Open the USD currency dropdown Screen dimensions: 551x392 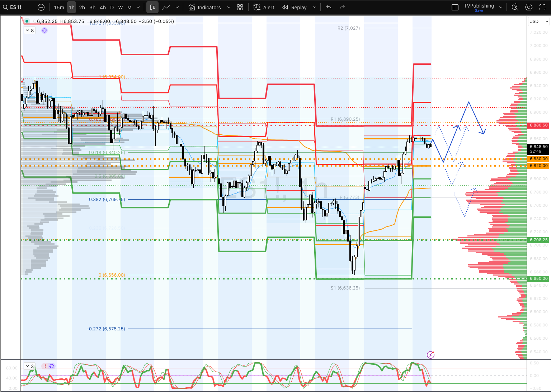click(x=539, y=21)
